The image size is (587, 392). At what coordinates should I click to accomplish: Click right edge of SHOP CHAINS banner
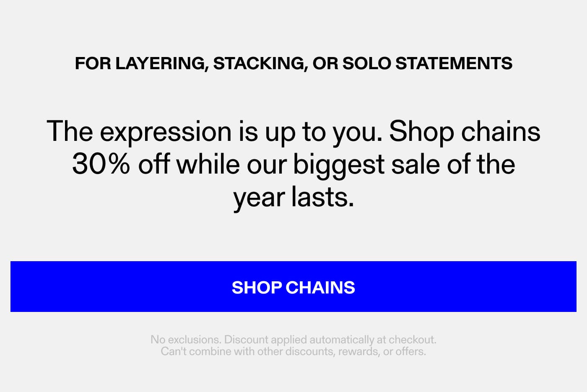point(570,287)
